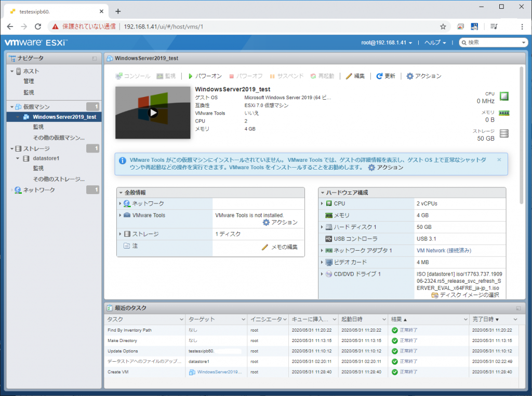Open Other virtual machines entry
Screen dimensions: 532x396
point(59,138)
